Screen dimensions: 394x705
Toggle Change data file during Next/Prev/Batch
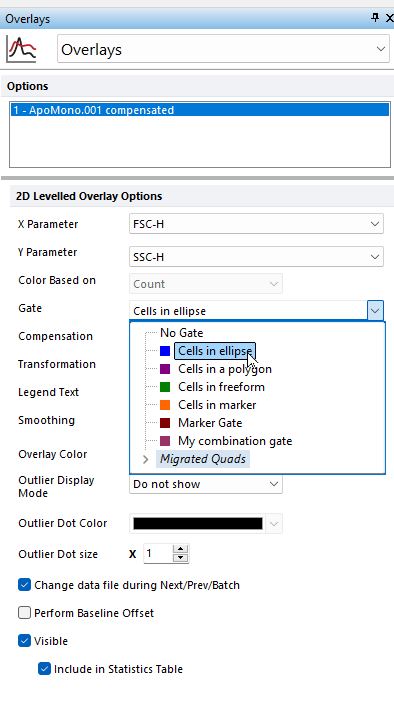pos(24,585)
